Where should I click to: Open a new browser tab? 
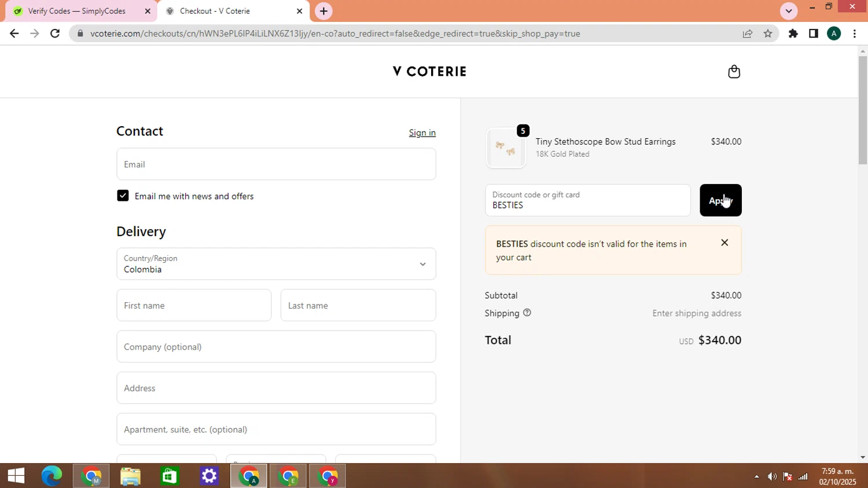click(x=323, y=11)
